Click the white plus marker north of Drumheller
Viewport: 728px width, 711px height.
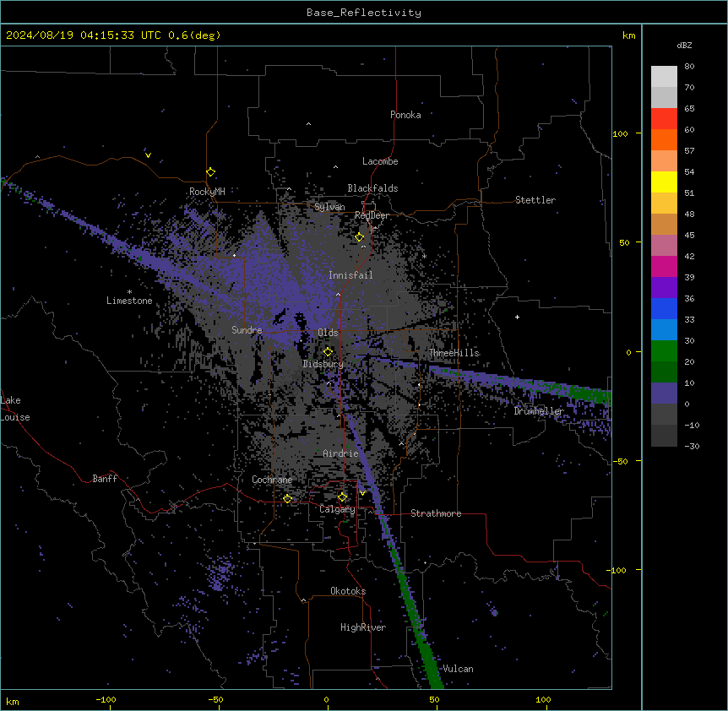(517, 317)
